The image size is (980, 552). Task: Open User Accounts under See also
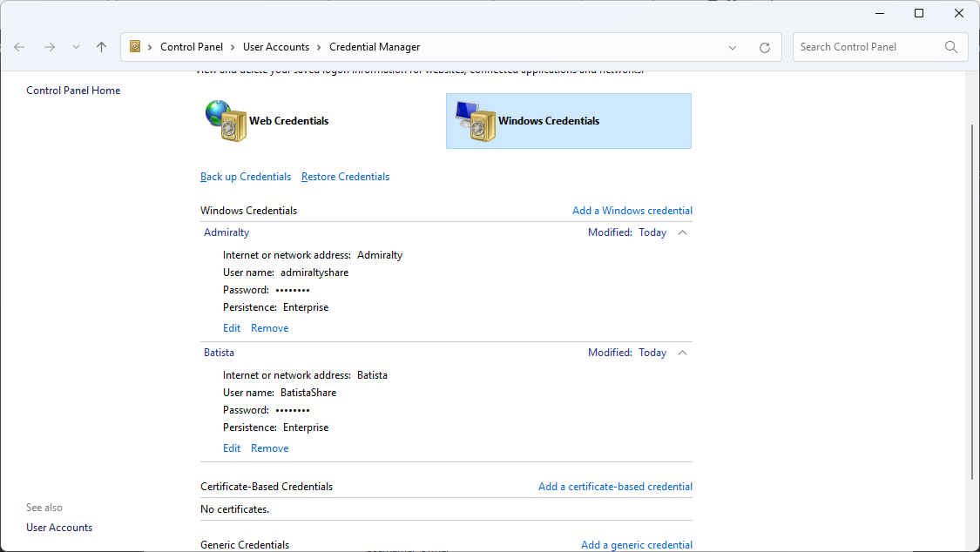[59, 528]
